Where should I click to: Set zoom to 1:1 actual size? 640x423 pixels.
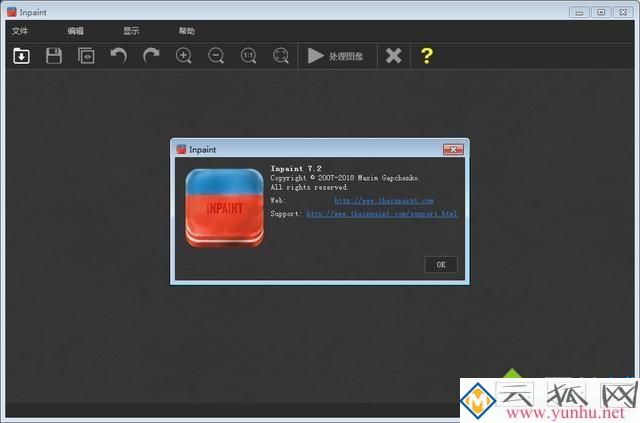(249, 56)
